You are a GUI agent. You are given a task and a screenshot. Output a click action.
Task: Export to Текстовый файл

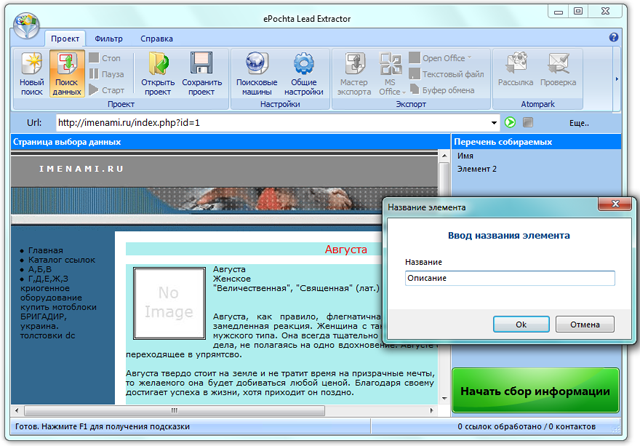click(x=447, y=74)
